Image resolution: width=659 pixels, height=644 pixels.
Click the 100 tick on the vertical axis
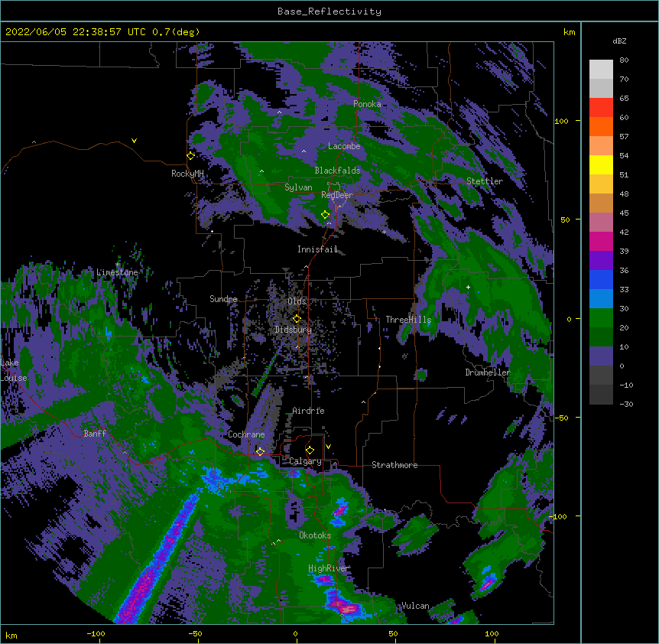(561, 121)
